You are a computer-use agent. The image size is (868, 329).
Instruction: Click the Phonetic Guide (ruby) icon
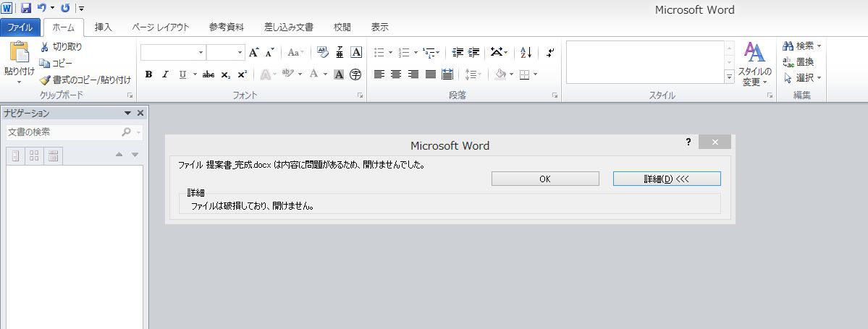[x=340, y=53]
